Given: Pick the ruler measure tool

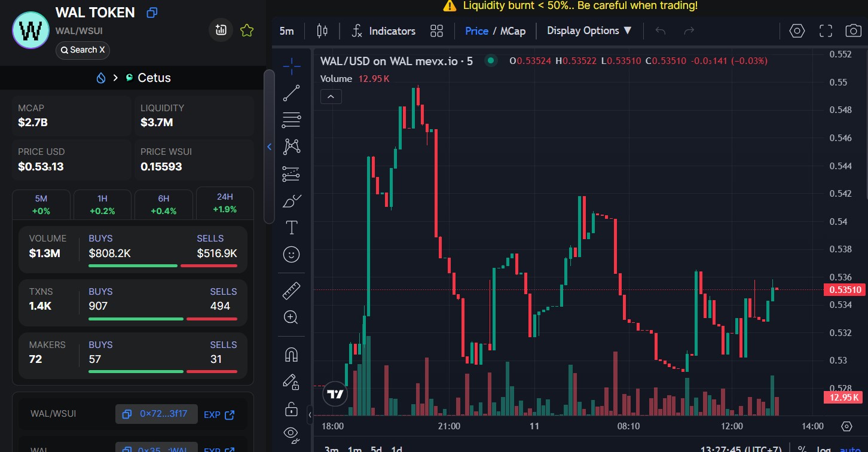Looking at the screenshot, I should pyautogui.click(x=291, y=291).
